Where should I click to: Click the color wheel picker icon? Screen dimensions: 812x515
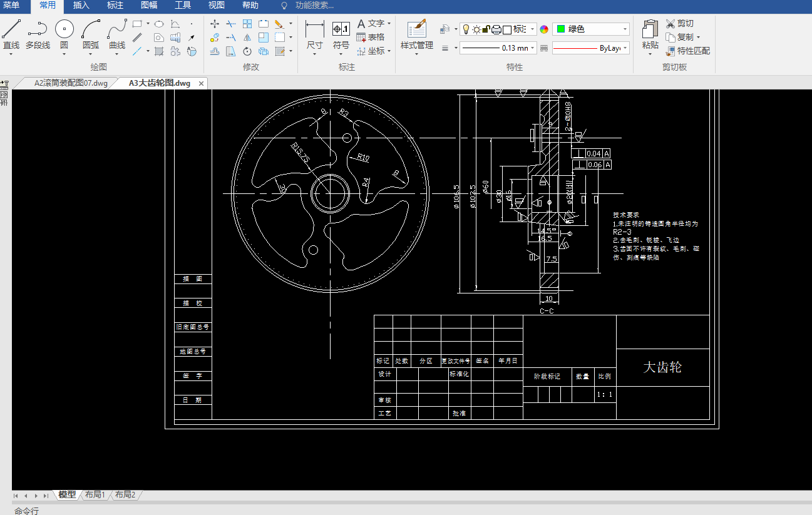coord(544,29)
